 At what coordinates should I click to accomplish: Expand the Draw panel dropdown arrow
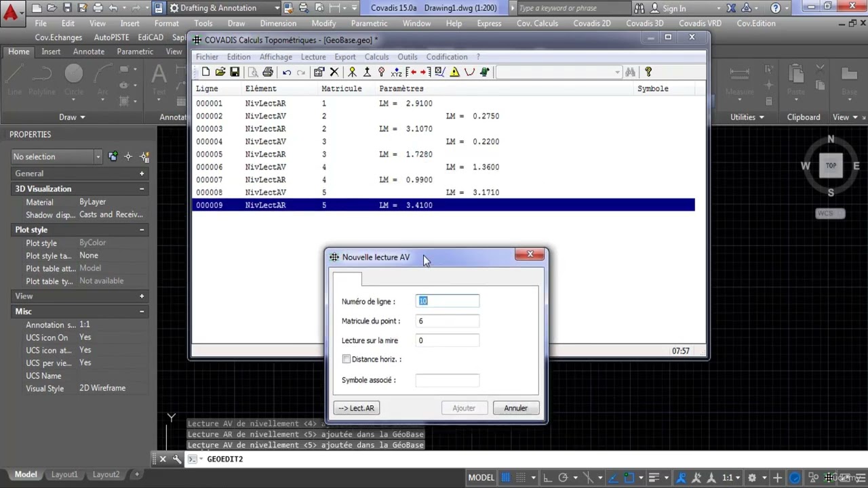click(x=82, y=117)
